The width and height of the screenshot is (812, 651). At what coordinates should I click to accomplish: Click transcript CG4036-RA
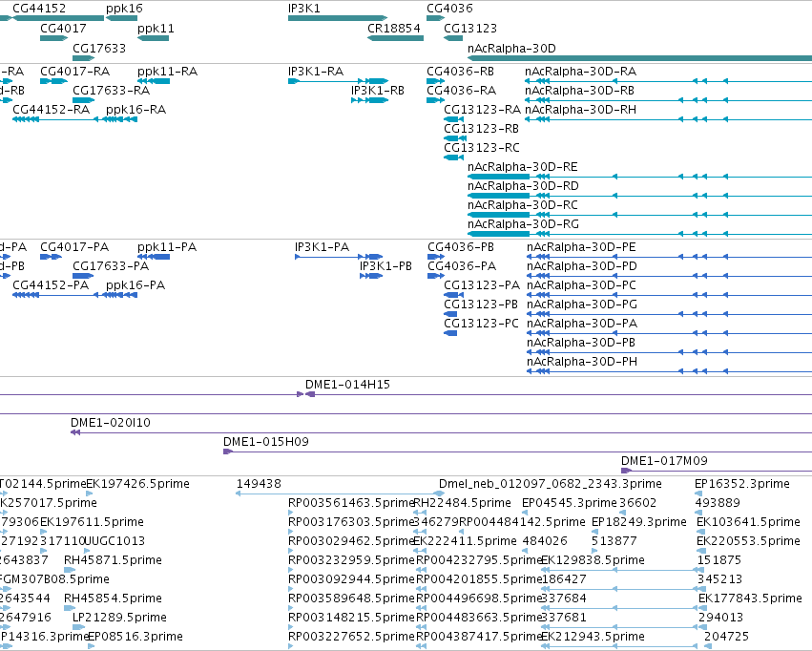pos(462,90)
